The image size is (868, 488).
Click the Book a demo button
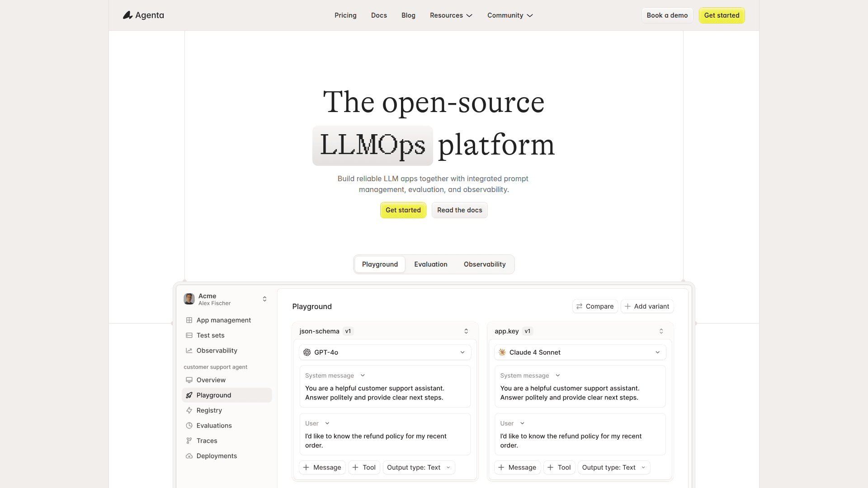tap(667, 15)
